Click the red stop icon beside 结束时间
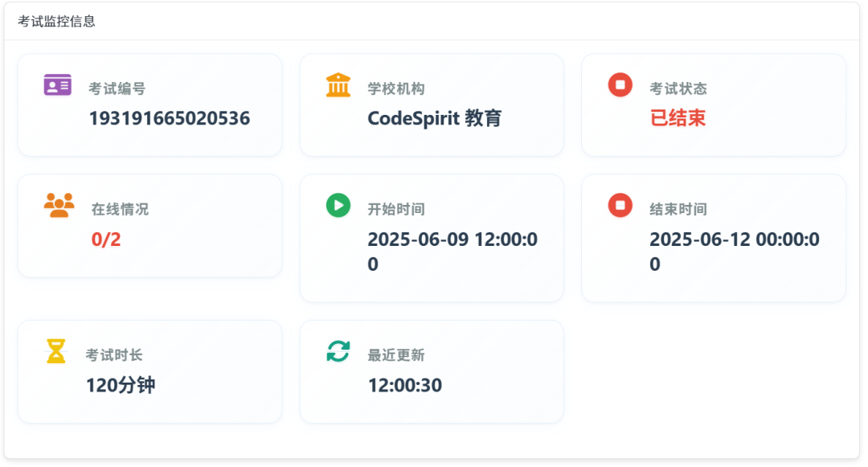The image size is (868, 467). pos(620,205)
